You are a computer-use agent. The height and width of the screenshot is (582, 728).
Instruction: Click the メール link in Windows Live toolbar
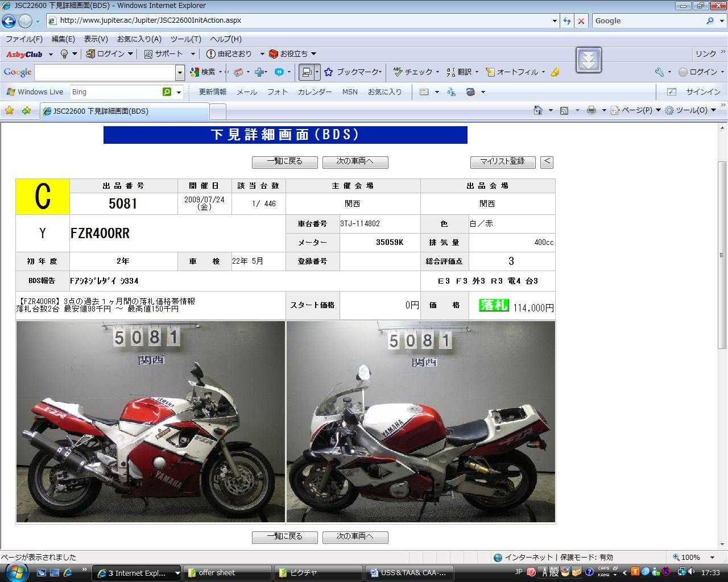coord(247,92)
